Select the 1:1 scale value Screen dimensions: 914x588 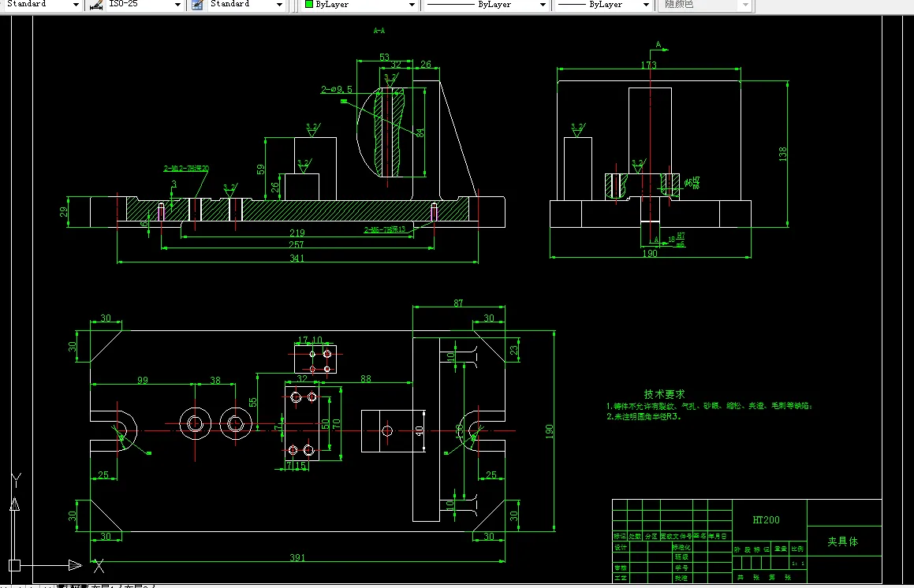point(798,564)
